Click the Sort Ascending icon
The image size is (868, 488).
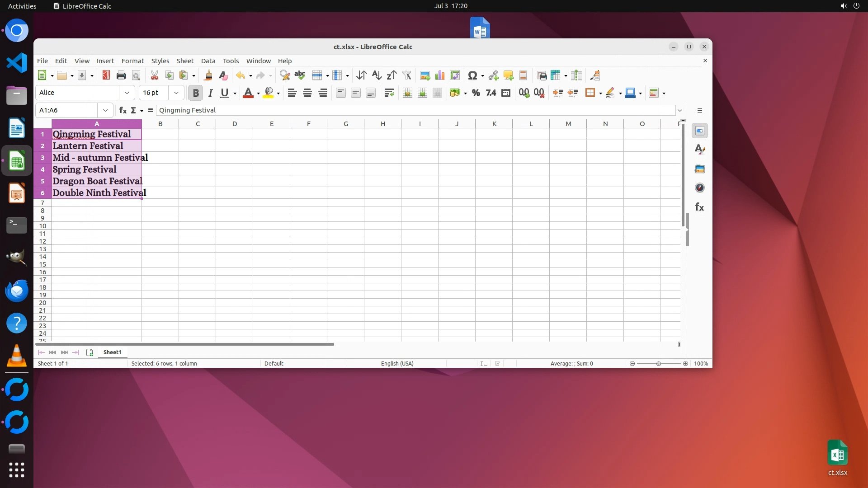pos(377,75)
